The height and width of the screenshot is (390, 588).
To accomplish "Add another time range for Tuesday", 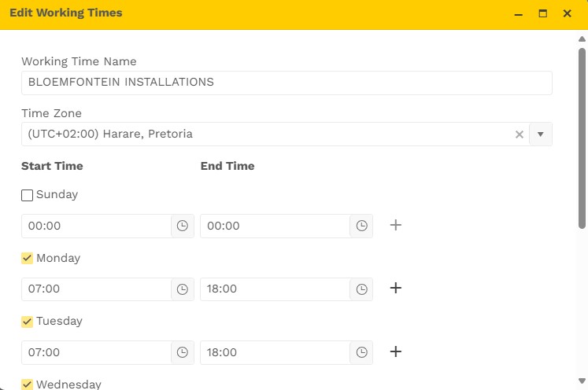I will (396, 351).
